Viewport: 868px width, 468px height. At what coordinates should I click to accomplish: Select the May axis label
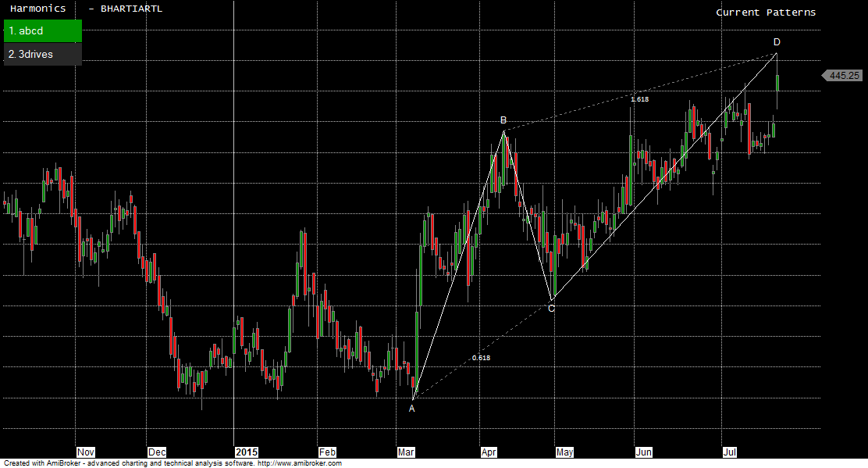pos(564,452)
